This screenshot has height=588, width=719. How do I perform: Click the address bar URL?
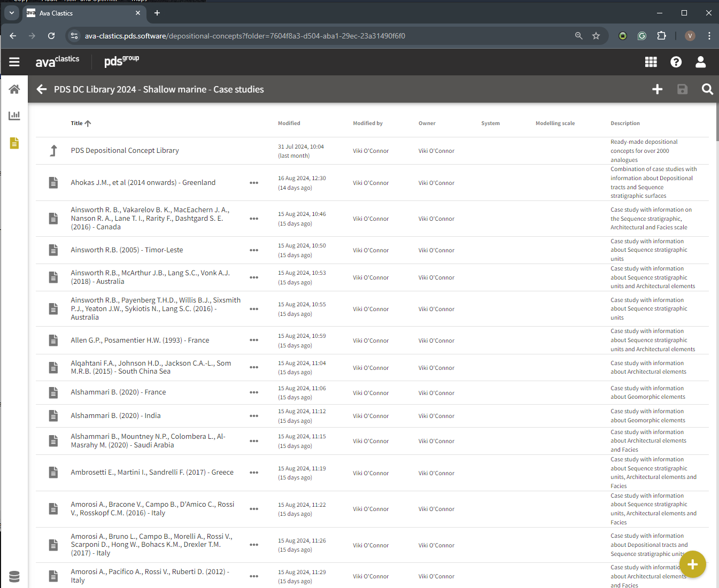click(245, 36)
